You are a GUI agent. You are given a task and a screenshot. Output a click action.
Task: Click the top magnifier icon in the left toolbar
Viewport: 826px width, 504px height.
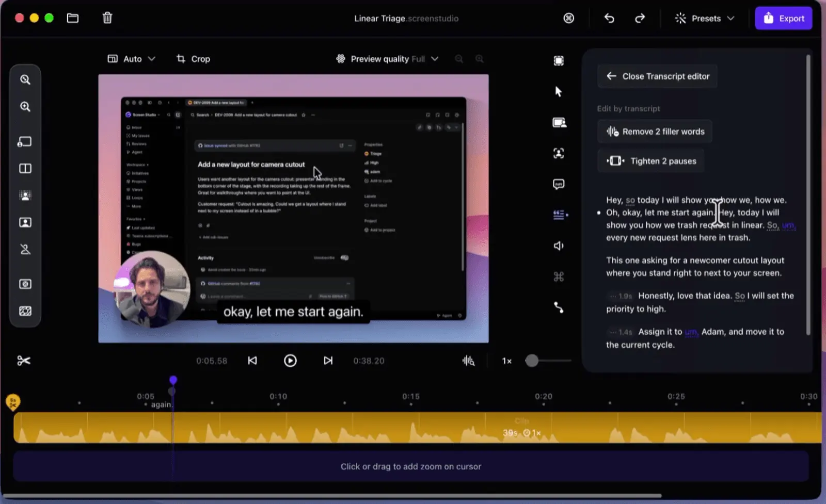[25, 79]
